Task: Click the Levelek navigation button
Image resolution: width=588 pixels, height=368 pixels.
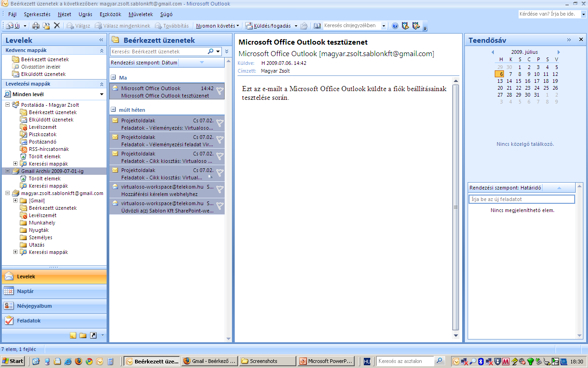Action: tap(54, 276)
